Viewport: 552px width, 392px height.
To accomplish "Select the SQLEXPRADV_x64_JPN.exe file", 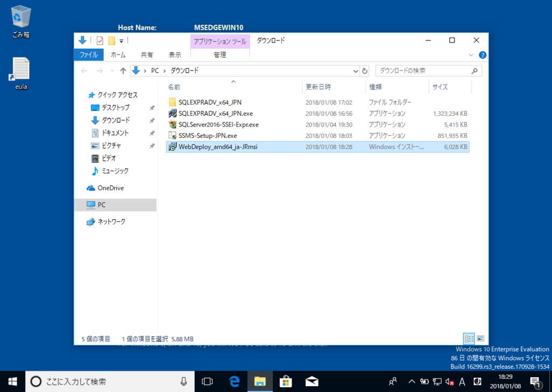I will [x=318, y=114].
